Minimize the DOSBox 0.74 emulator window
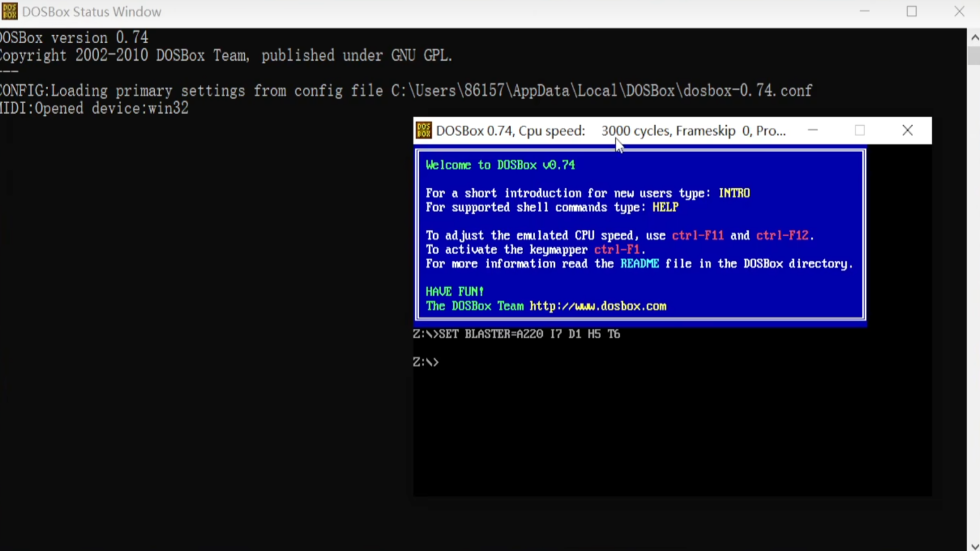The width and height of the screenshot is (980, 551). pyautogui.click(x=813, y=130)
